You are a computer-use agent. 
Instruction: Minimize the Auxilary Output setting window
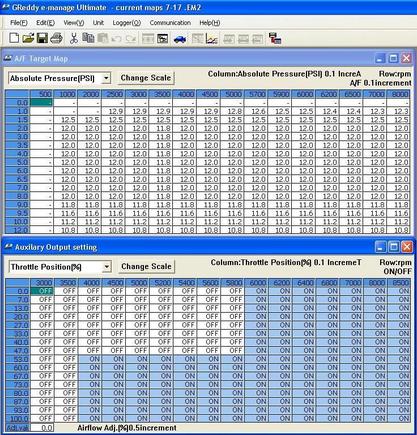click(x=381, y=247)
